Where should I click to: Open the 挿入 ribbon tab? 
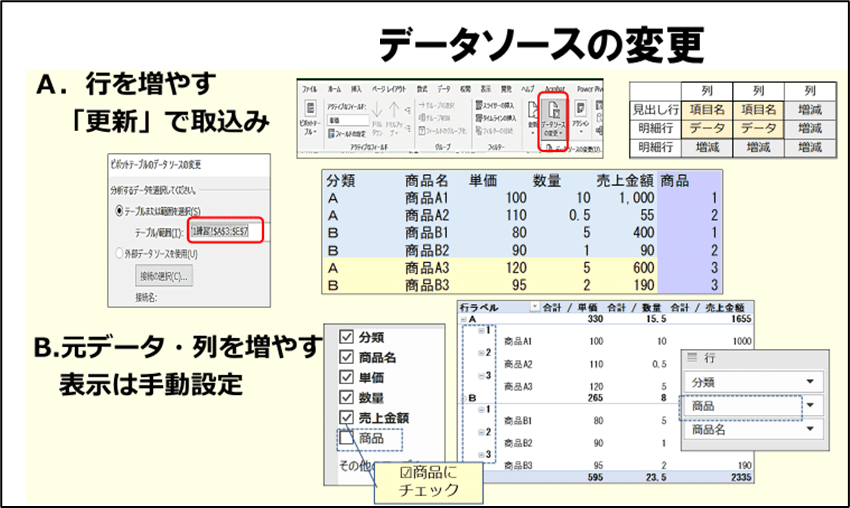pos(356,89)
